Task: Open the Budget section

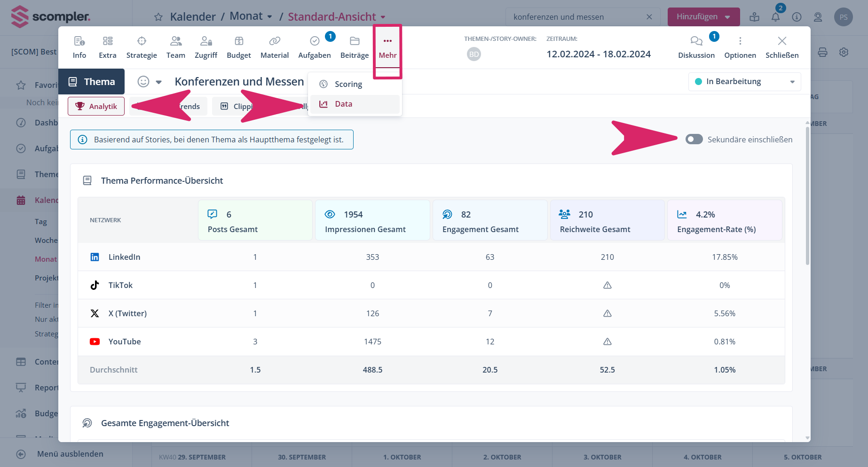Action: 238,47
